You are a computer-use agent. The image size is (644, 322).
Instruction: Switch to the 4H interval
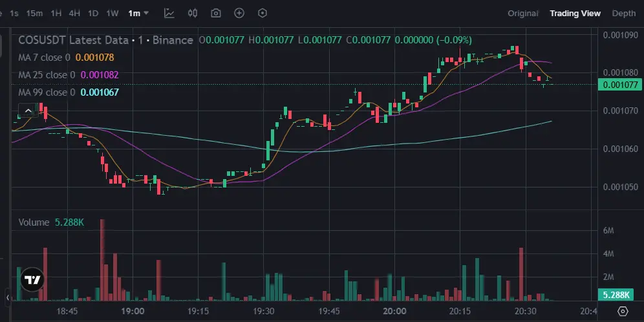click(x=74, y=13)
